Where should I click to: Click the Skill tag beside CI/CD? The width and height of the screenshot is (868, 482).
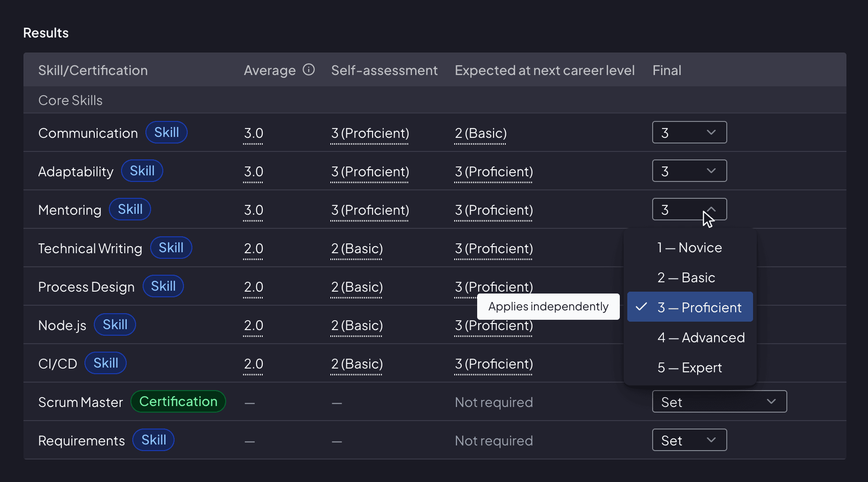106,363
